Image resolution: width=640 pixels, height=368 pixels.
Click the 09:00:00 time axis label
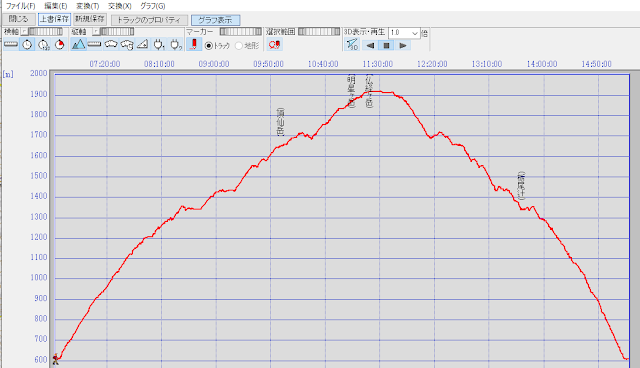tap(214, 64)
